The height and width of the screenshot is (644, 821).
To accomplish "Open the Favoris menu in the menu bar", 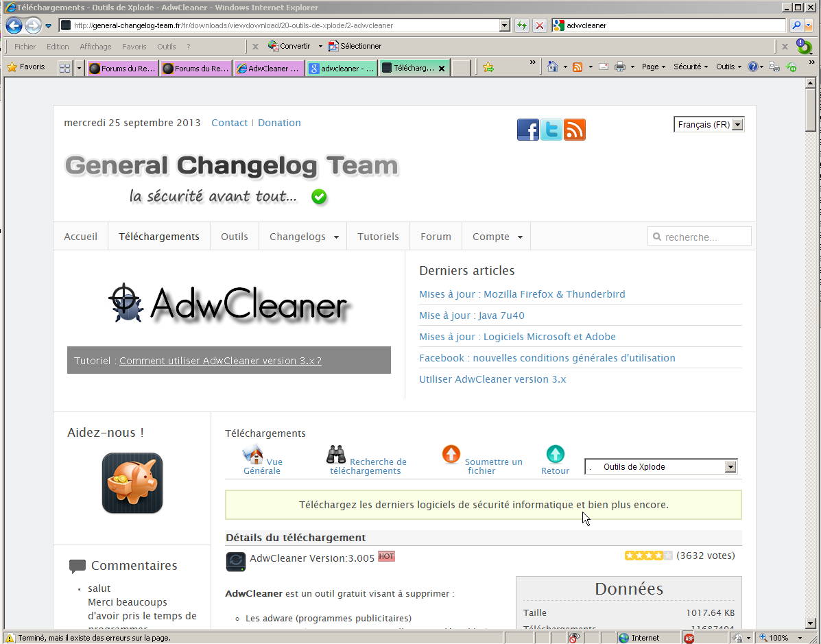I will 134,47.
